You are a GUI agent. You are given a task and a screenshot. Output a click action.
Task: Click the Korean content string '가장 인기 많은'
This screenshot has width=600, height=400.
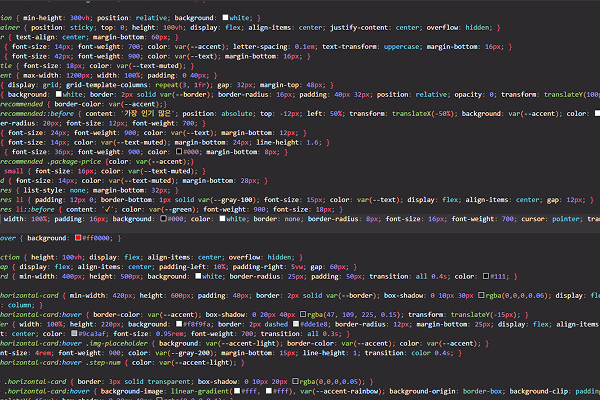pos(148,114)
